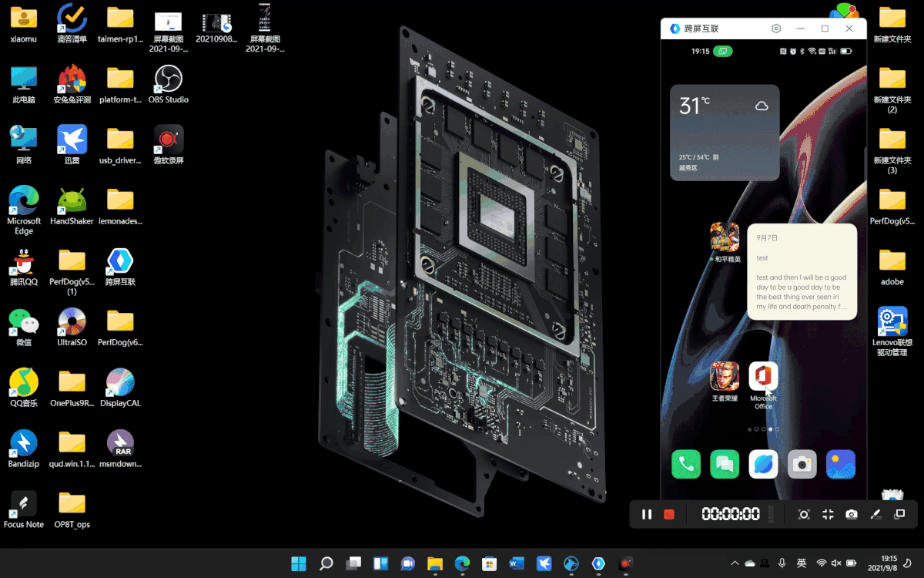The width and height of the screenshot is (924, 578).
Task: Select the Focus Note desktop shortcut
Action: pyautogui.click(x=24, y=510)
